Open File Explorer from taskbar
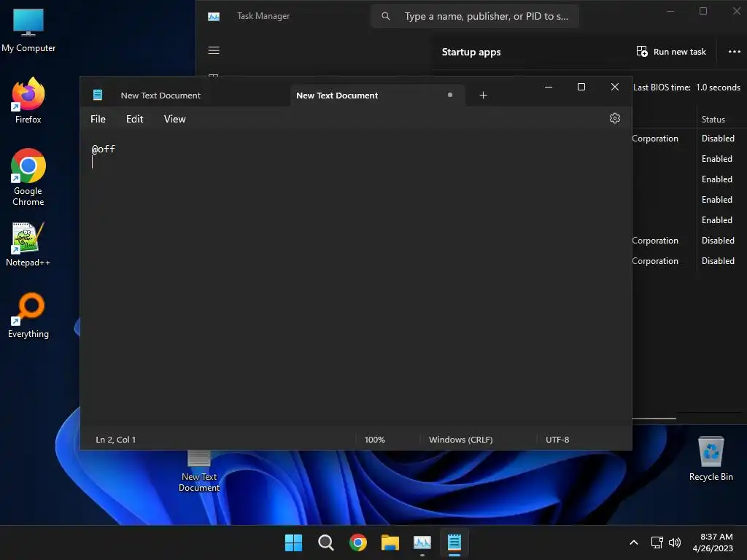The height and width of the screenshot is (560, 747). click(390, 542)
